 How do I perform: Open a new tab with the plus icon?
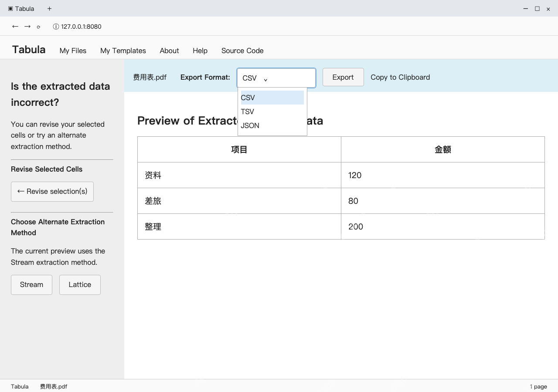[49, 9]
